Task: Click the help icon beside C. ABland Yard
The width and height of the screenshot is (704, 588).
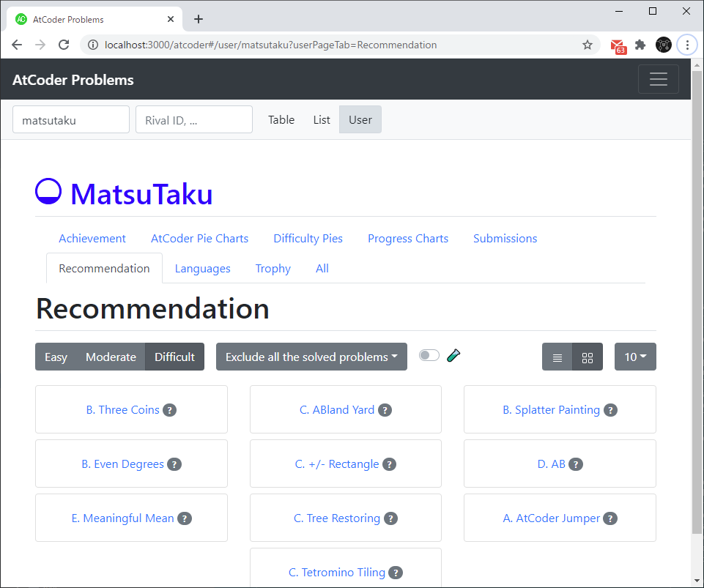Action: pyautogui.click(x=385, y=410)
